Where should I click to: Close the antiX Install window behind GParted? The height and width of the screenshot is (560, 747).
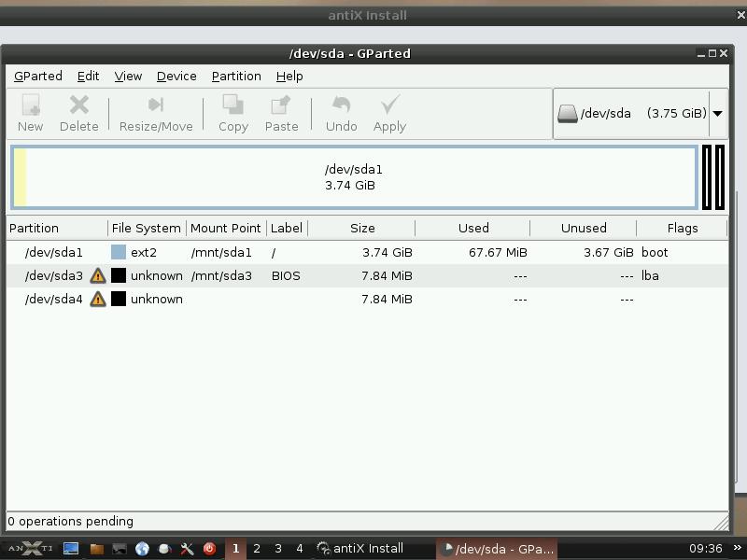(x=741, y=15)
